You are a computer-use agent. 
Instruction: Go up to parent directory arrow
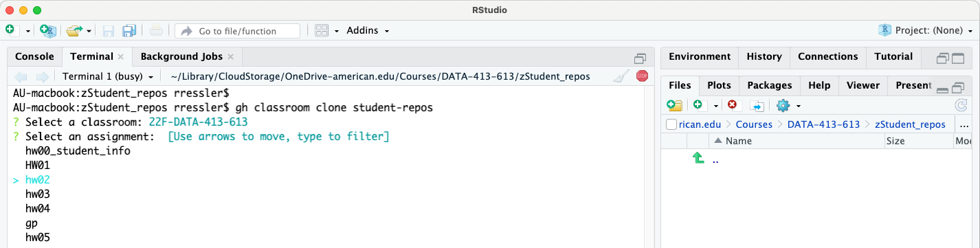click(698, 159)
